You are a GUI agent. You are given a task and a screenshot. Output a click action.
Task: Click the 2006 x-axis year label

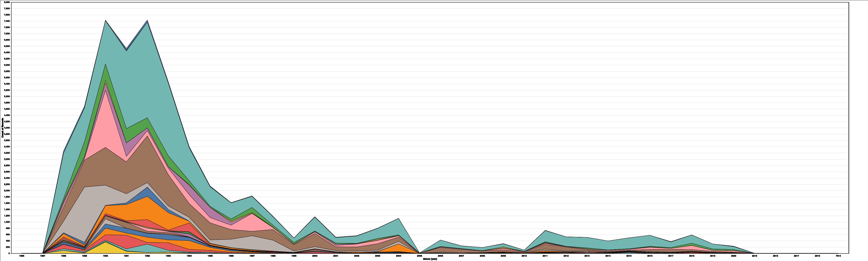point(440,256)
